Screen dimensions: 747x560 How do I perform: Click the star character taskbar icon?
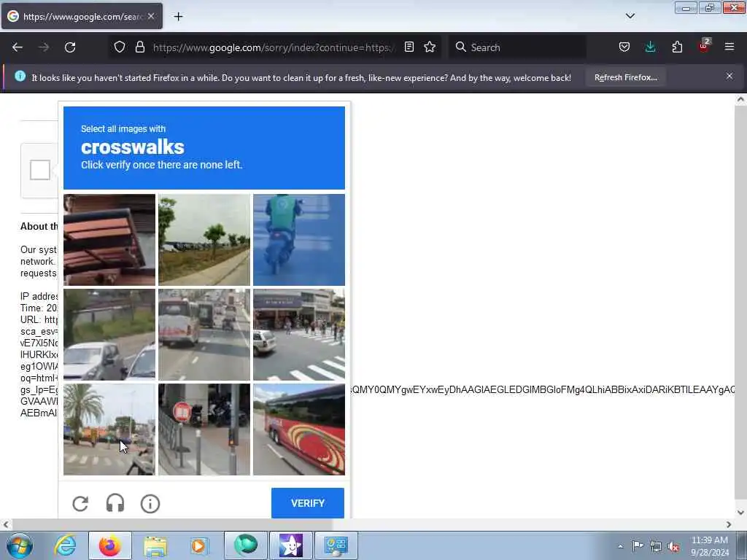[x=291, y=545]
